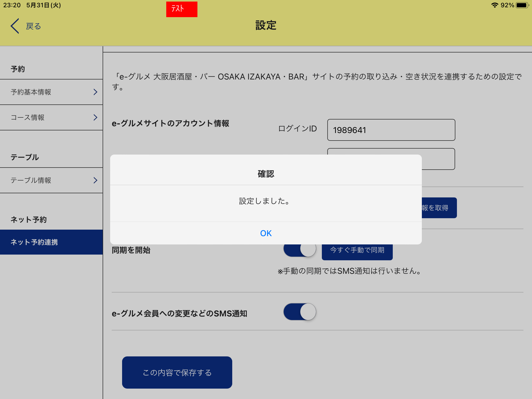Open コース情報 in the sidebar
Viewport: 532px width, 399px height.
click(x=51, y=117)
